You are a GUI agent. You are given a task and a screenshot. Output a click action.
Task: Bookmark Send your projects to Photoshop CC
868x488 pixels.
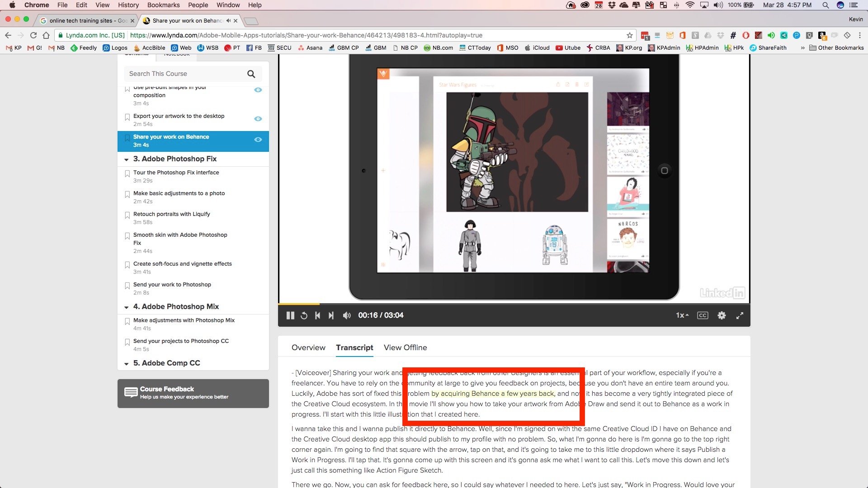(127, 342)
